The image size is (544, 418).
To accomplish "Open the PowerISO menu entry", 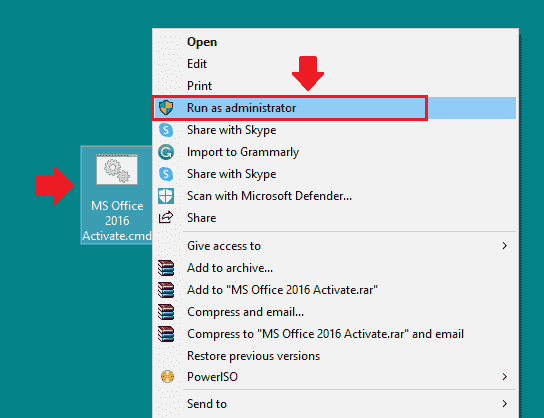I will (x=334, y=376).
